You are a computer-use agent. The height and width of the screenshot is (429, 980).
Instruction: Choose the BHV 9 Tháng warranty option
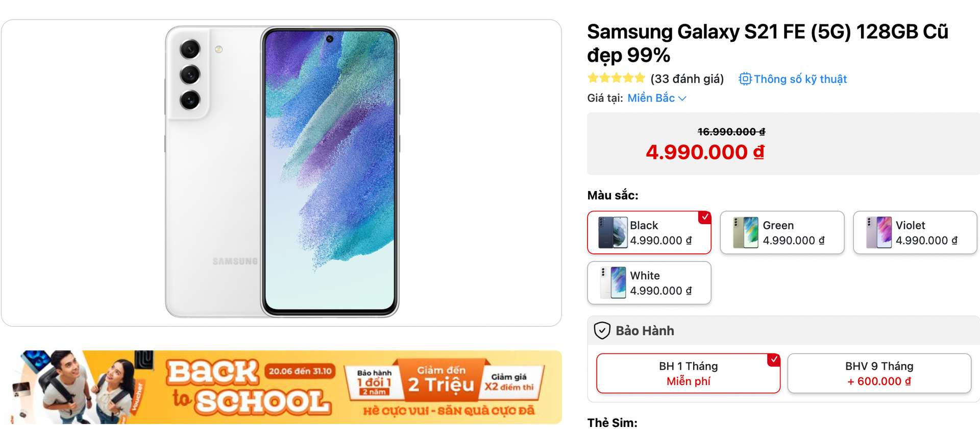(879, 373)
